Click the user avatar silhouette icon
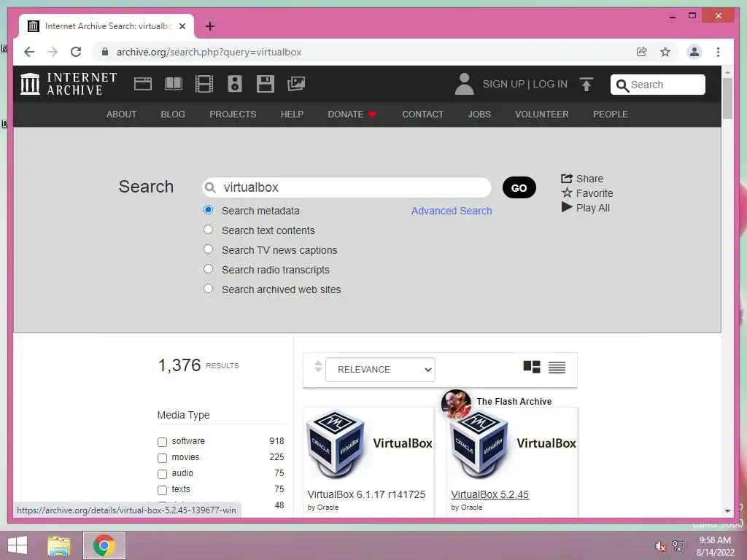 pyautogui.click(x=464, y=84)
